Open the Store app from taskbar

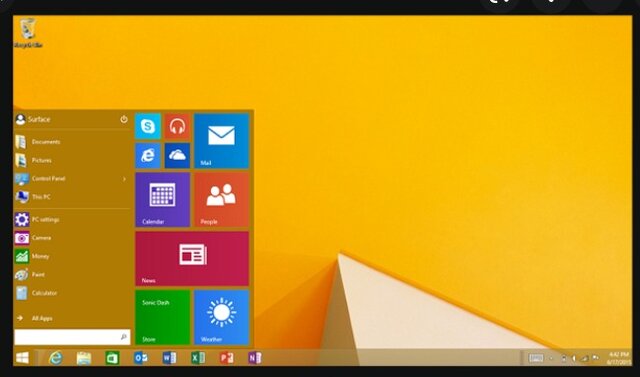[x=112, y=358]
